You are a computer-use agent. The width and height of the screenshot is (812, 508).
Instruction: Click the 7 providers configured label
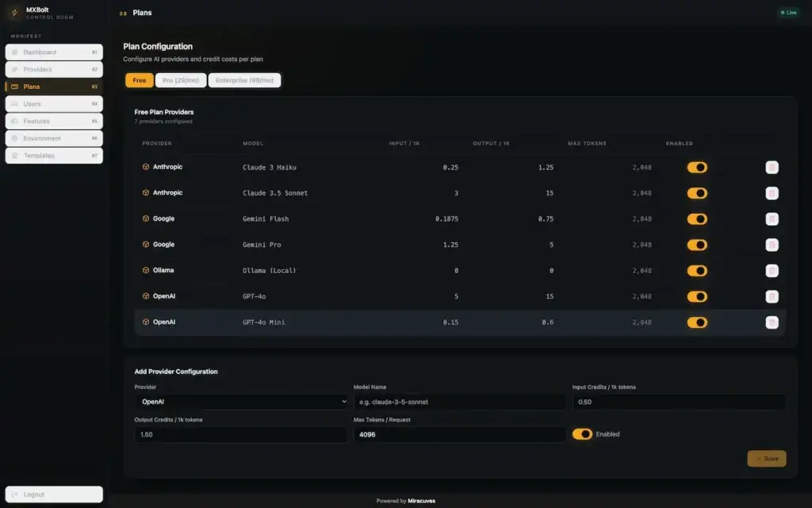[163, 121]
